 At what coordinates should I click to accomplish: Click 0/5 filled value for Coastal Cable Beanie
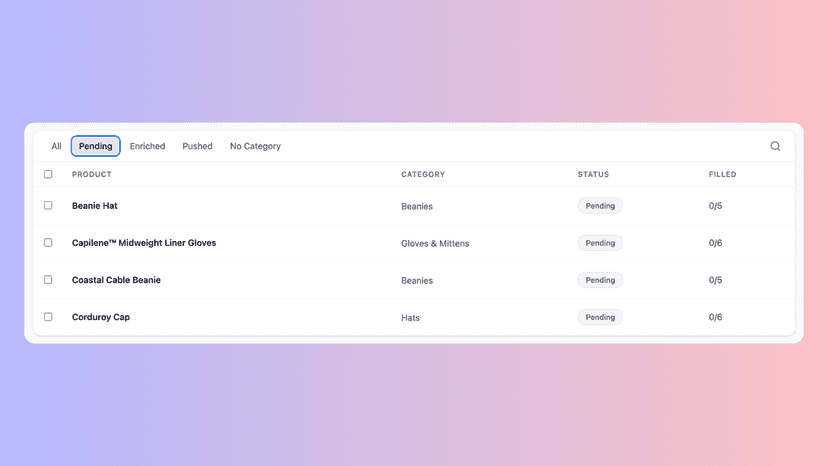(x=715, y=280)
